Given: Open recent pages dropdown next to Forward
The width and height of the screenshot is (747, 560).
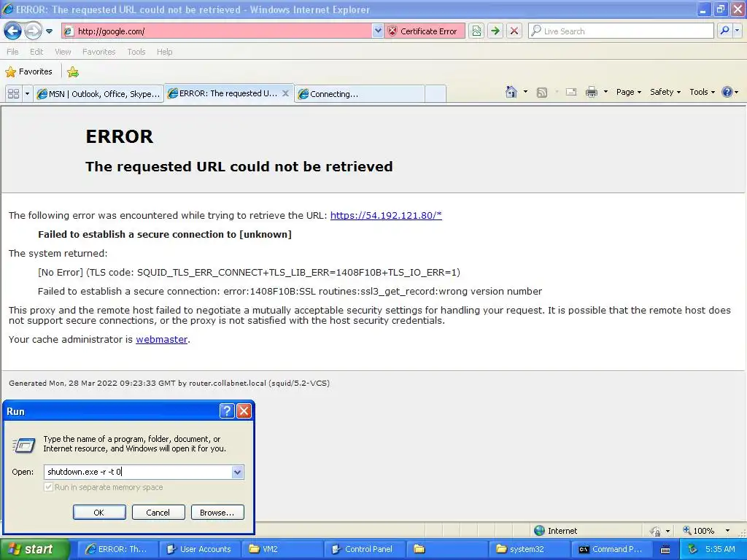Looking at the screenshot, I should click(x=49, y=31).
